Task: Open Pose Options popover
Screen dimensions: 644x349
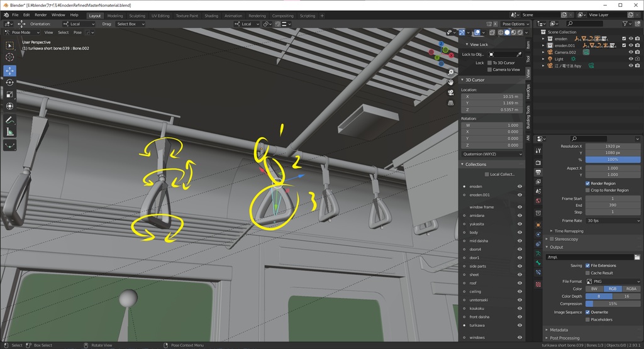Action: point(516,24)
